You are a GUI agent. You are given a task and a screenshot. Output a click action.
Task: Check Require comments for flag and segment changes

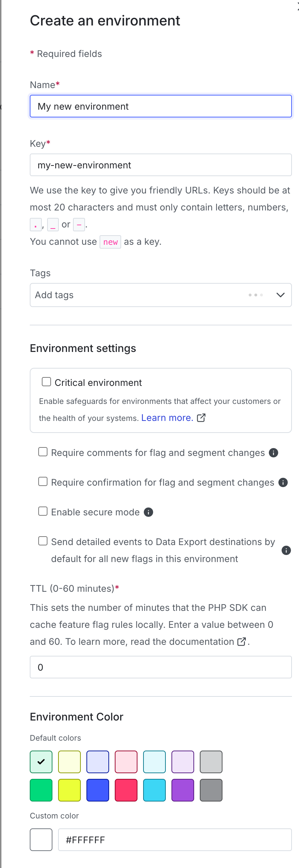click(x=43, y=452)
